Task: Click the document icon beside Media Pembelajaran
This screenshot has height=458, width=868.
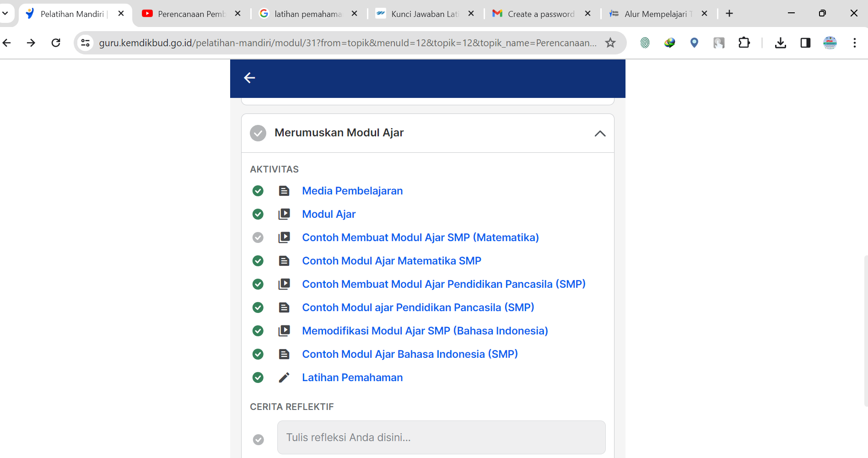Action: point(284,191)
